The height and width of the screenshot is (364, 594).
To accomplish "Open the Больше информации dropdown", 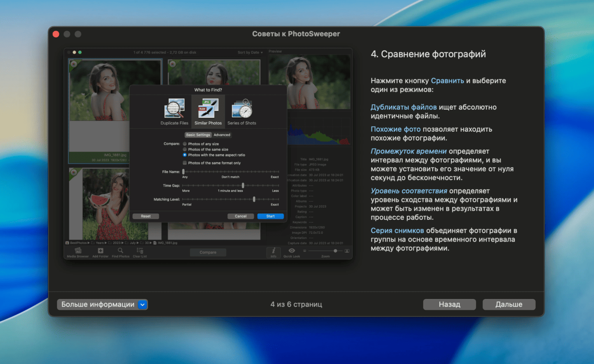I will [102, 305].
